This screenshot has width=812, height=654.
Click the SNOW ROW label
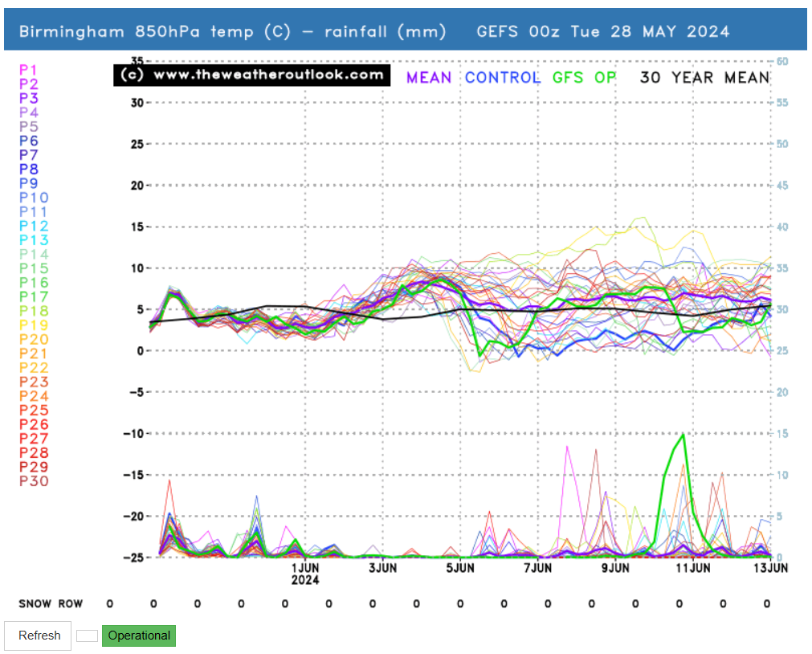point(51,603)
